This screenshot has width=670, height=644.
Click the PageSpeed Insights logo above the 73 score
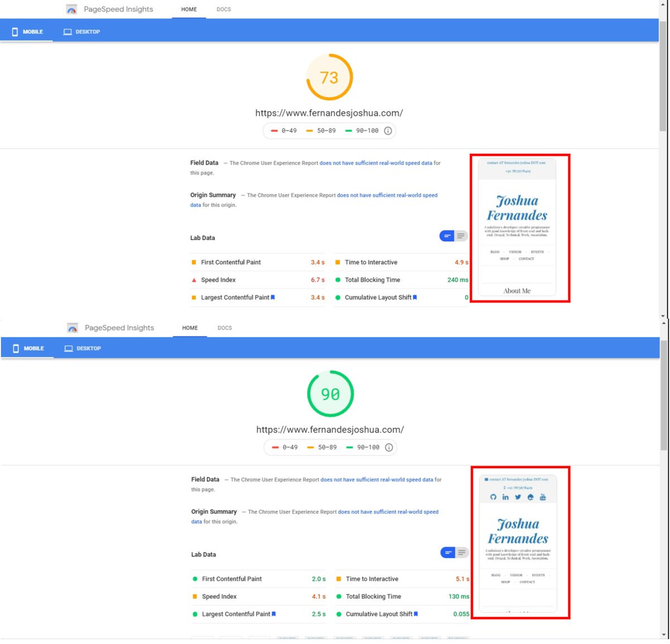[x=71, y=9]
